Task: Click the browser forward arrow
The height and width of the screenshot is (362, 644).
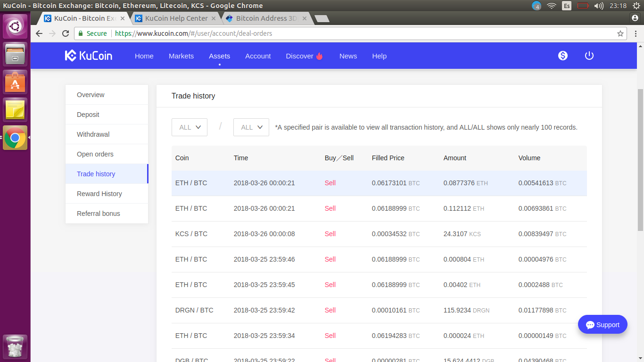Action: [52, 33]
